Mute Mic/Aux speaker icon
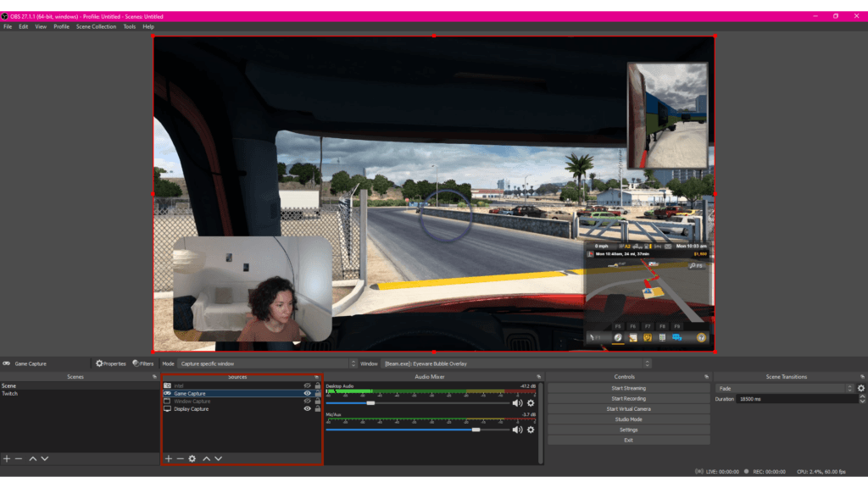Viewport: 868px width, 488px height. [x=517, y=430]
